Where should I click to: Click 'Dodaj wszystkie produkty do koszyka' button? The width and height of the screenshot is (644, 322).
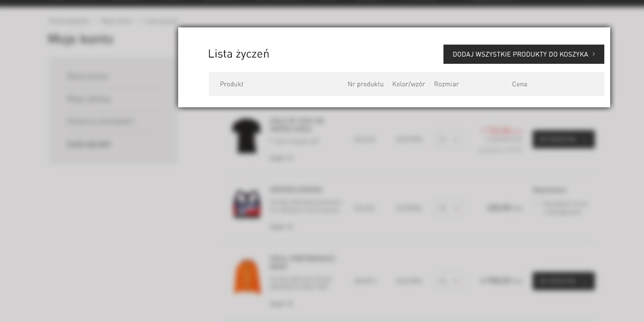pyautogui.click(x=523, y=54)
